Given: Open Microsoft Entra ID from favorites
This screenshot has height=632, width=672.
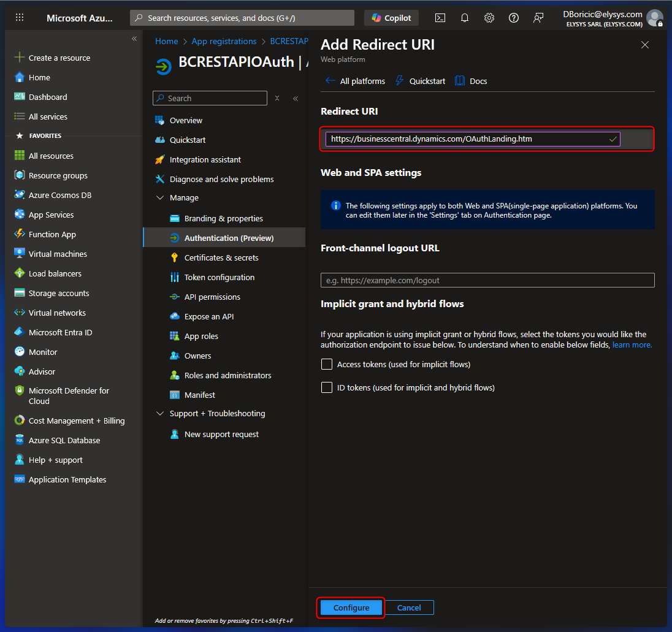Looking at the screenshot, I should [x=60, y=333].
